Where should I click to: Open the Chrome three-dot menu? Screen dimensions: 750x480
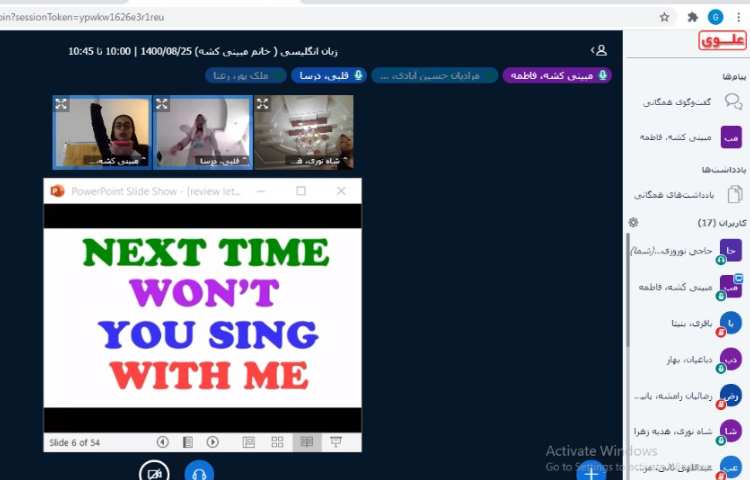click(739, 17)
